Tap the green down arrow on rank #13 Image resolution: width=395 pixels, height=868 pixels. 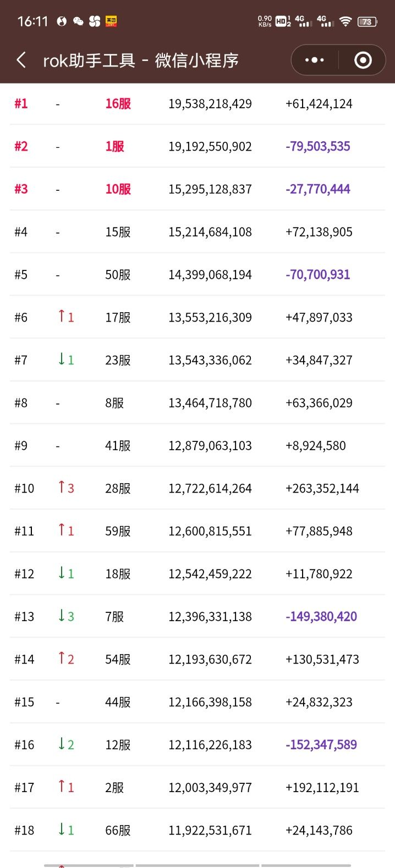pyautogui.click(x=62, y=616)
